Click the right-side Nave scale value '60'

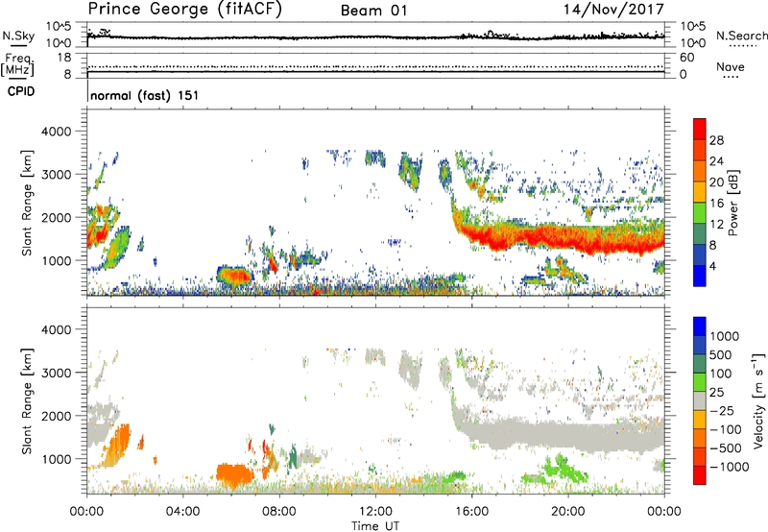tap(686, 58)
